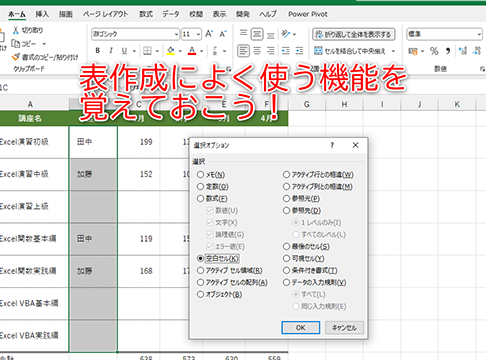Select the 数式(F) radio option
486x360 pixels.
click(200, 198)
